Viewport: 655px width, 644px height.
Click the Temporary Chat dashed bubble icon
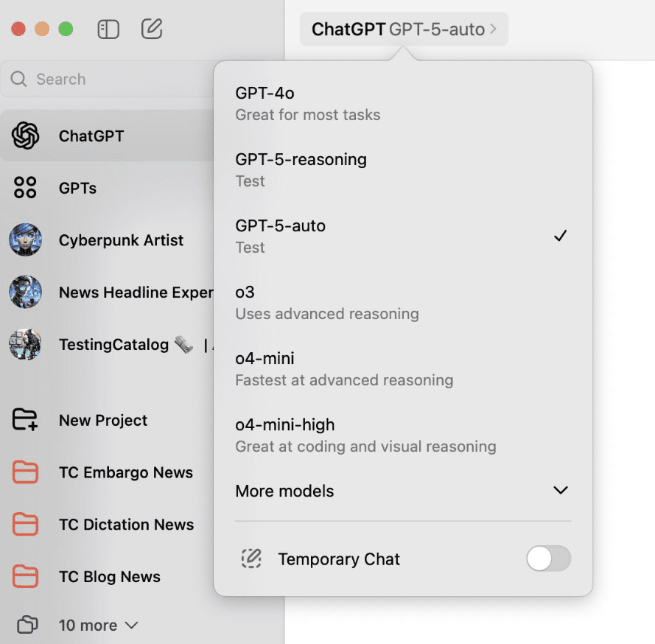coord(251,559)
